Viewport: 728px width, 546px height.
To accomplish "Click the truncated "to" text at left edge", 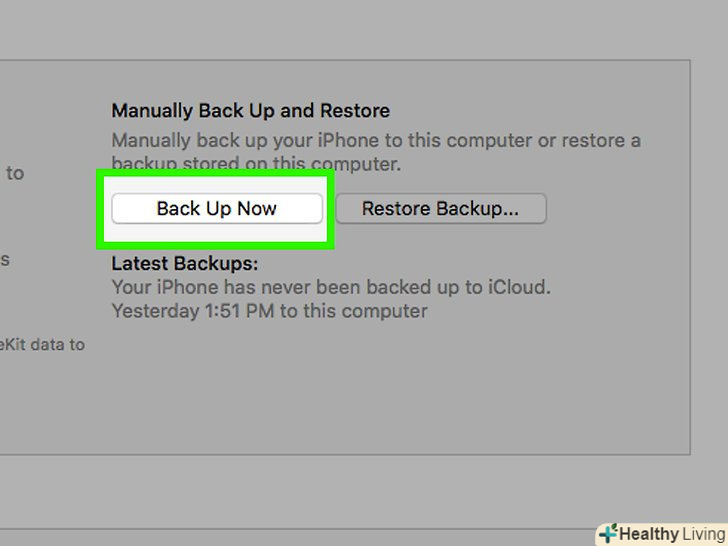I will pos(15,173).
